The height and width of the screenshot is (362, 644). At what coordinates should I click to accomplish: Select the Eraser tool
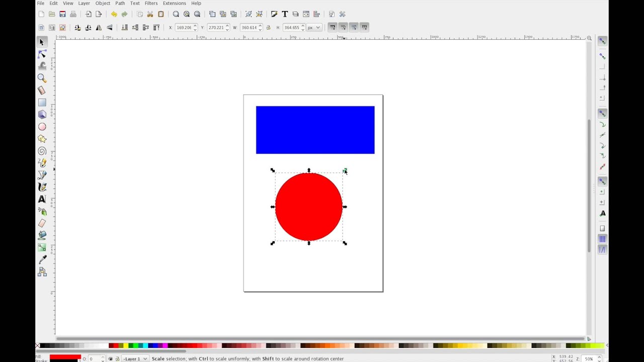click(42, 223)
